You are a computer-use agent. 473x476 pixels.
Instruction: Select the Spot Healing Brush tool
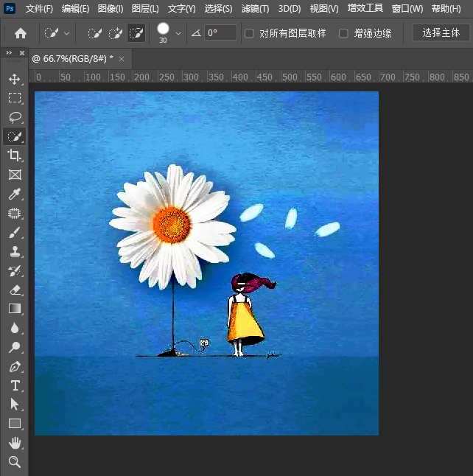15,213
